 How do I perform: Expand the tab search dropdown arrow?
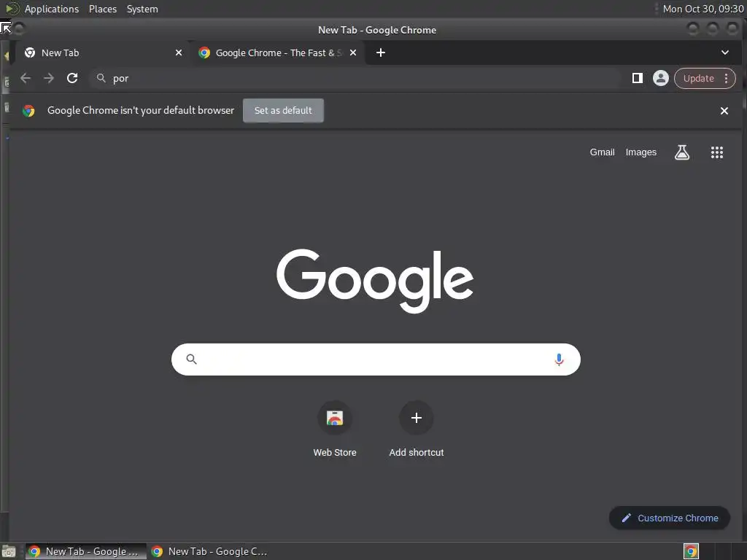click(x=724, y=52)
